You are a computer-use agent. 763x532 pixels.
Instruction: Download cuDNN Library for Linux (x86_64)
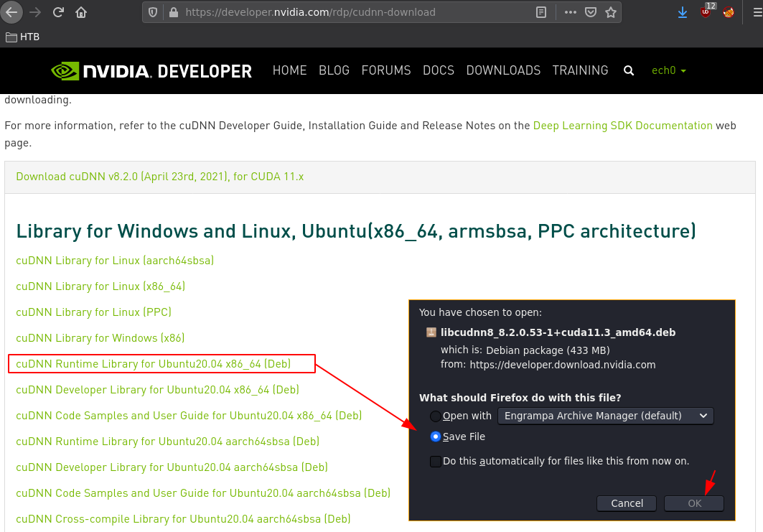(100, 286)
